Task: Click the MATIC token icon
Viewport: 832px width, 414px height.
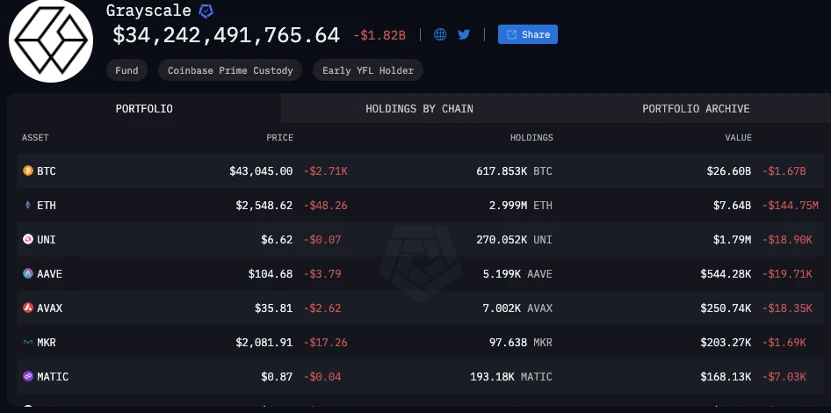Action: 27,377
